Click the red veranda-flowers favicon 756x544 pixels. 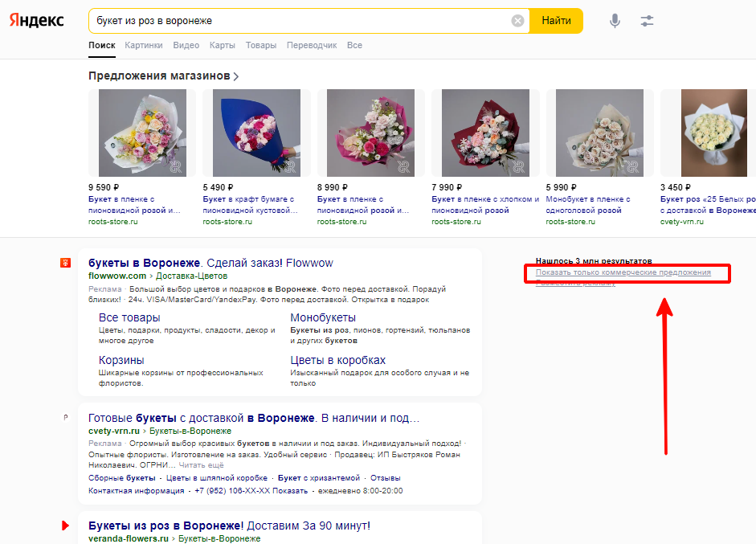(66, 526)
